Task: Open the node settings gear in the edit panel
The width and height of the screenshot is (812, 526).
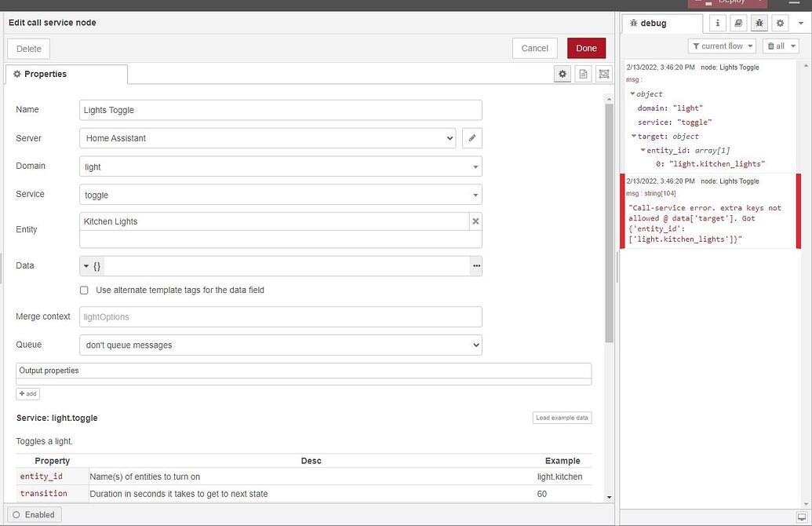Action: pos(562,73)
